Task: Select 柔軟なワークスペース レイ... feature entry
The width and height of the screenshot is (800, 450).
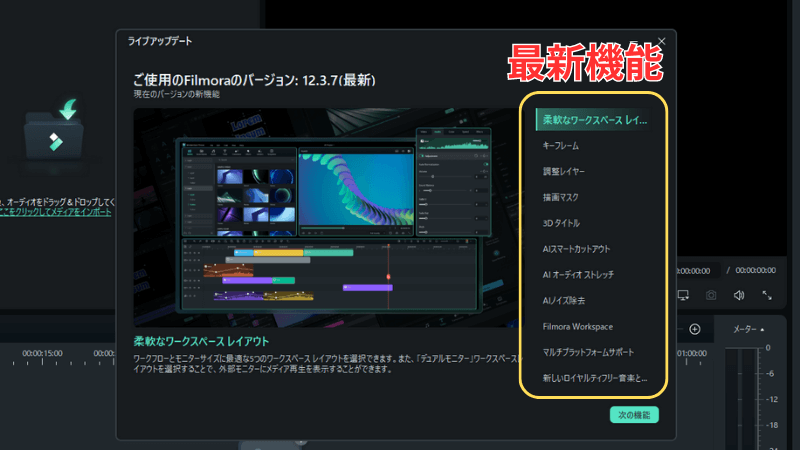Action: [594, 120]
